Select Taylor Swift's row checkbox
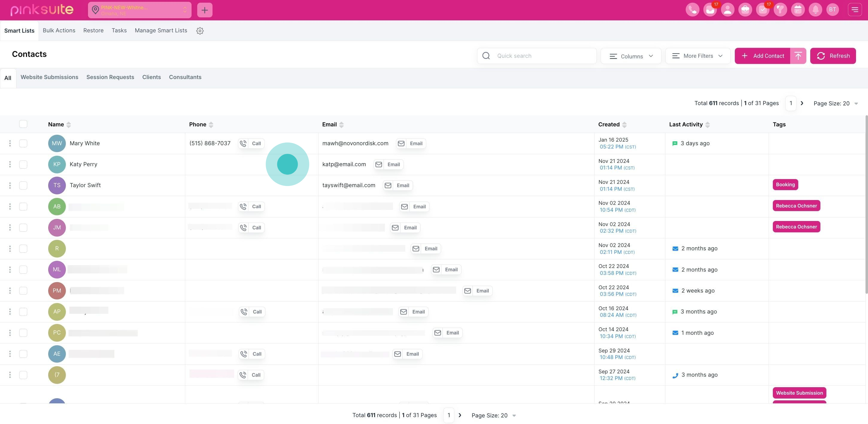 pyautogui.click(x=23, y=185)
